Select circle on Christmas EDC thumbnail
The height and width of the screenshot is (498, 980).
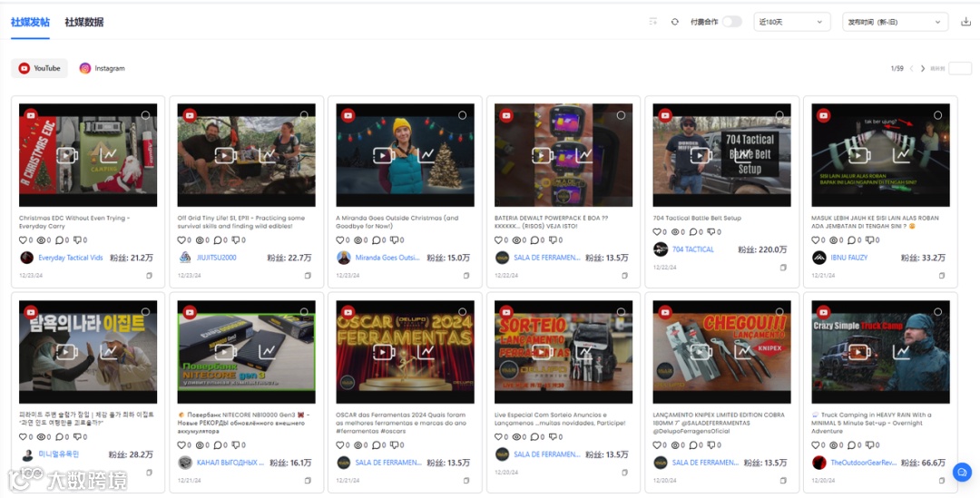[x=145, y=115]
